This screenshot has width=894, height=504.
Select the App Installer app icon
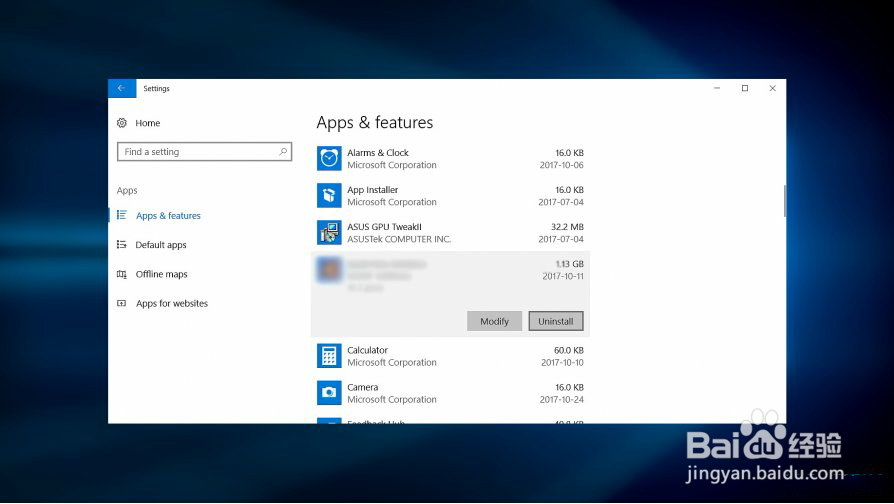point(329,196)
